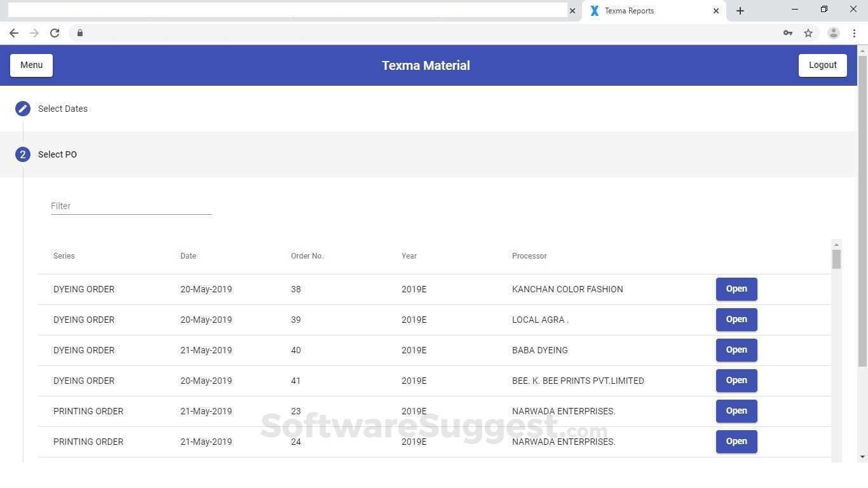Viewport: 868px width, 488px height.
Task: Open the Chrome browser menu icon
Action: [853, 32]
